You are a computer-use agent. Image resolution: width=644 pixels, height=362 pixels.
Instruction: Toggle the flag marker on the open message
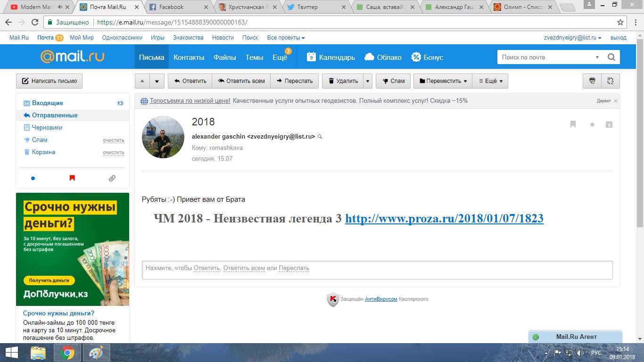click(573, 124)
